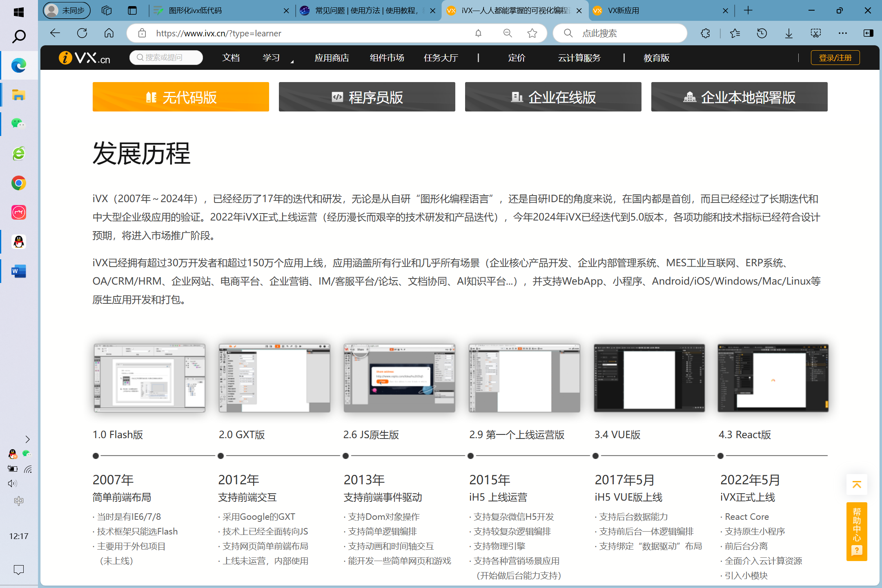Click the 点此搜索 browser search box
This screenshot has width=882, height=588.
[x=620, y=33]
